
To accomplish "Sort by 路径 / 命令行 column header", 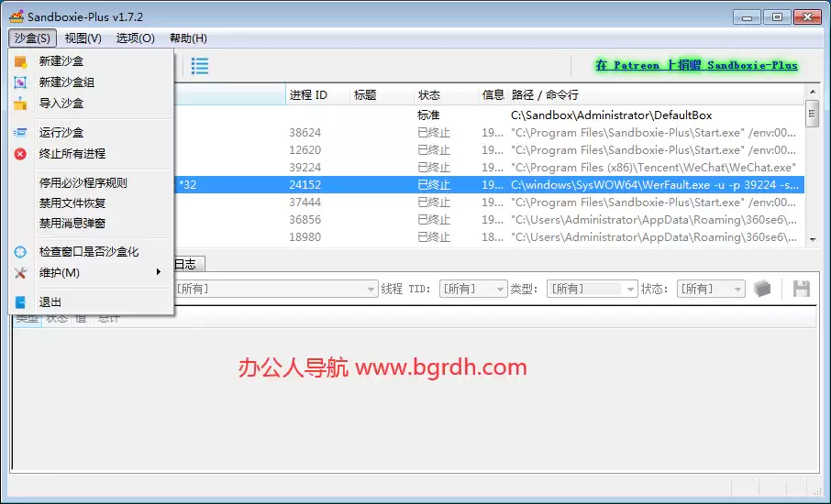I will coord(656,95).
